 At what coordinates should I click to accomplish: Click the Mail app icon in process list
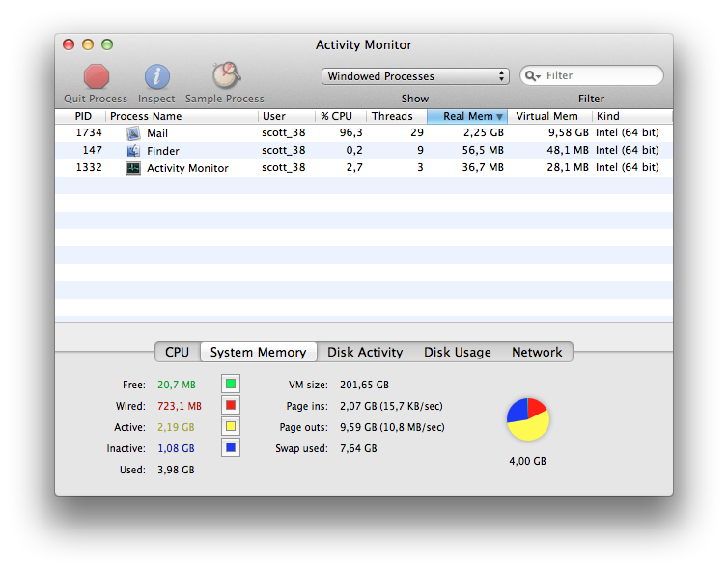133,133
